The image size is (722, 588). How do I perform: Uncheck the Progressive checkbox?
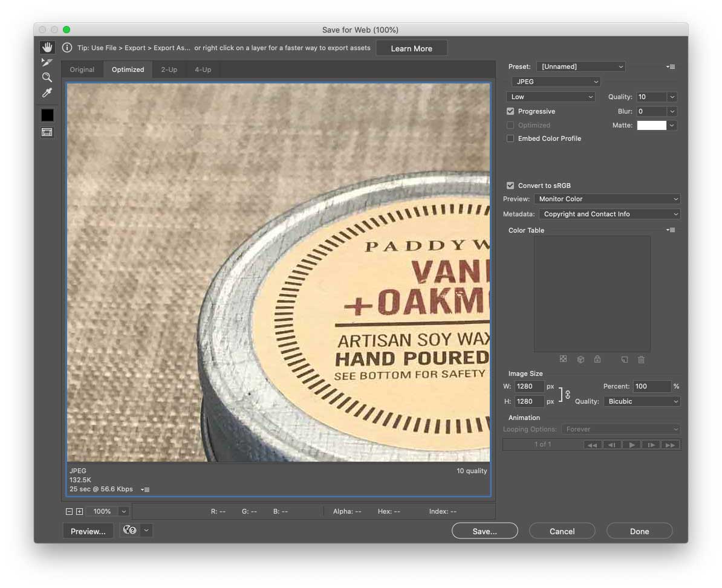510,111
